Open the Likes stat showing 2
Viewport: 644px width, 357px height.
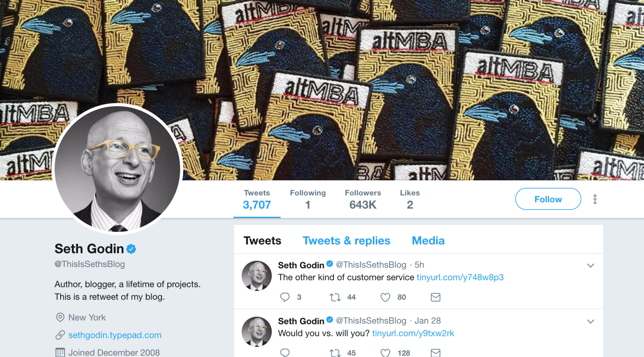410,200
